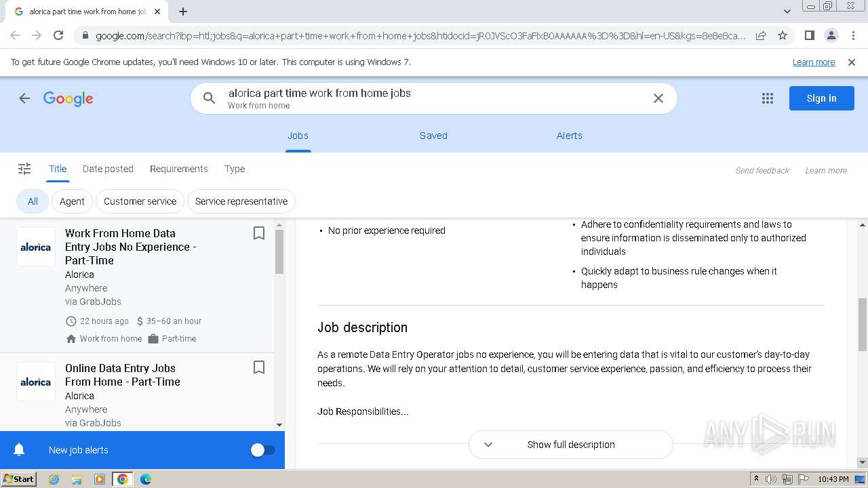The width and height of the screenshot is (868, 488).
Task: Open Internet Explorer from the taskbar
Action: coord(54,479)
